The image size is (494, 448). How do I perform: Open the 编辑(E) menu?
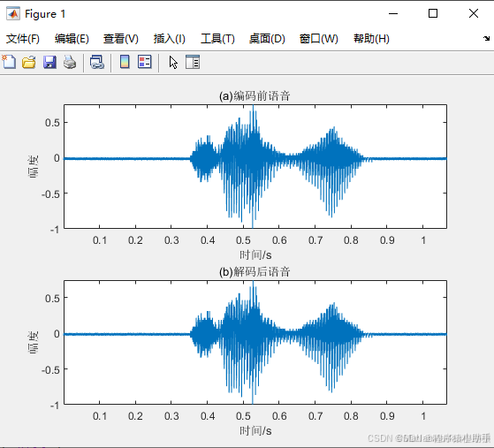72,39
